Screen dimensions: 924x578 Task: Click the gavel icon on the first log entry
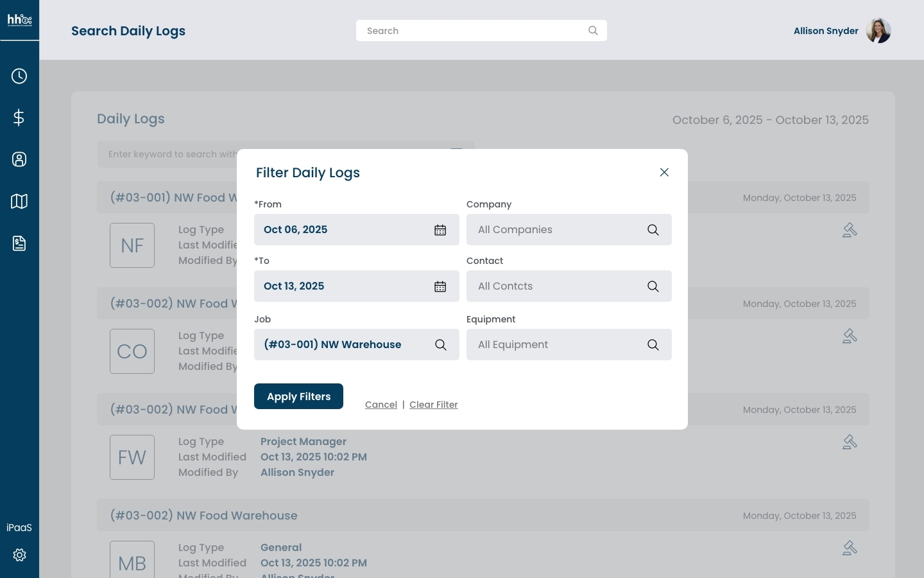850,229
